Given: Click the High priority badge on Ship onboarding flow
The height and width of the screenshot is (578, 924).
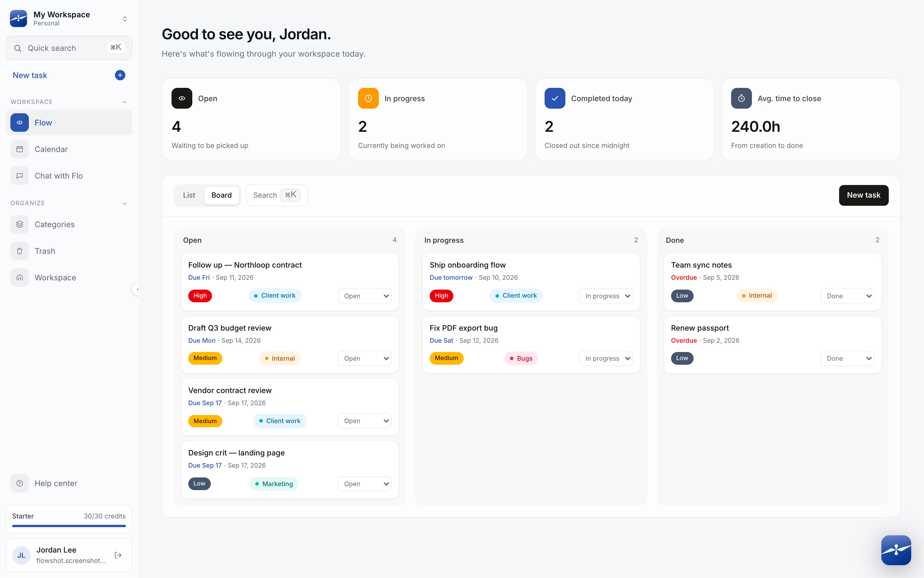Looking at the screenshot, I should click(441, 295).
